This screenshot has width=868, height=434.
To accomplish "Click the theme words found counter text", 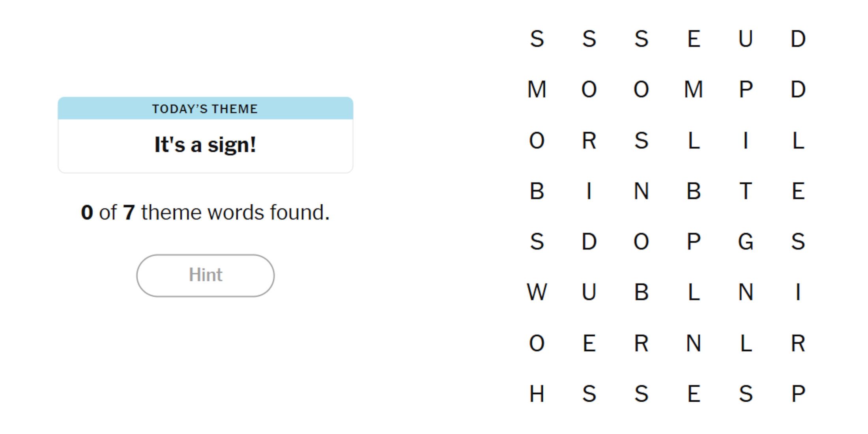I will [x=205, y=213].
